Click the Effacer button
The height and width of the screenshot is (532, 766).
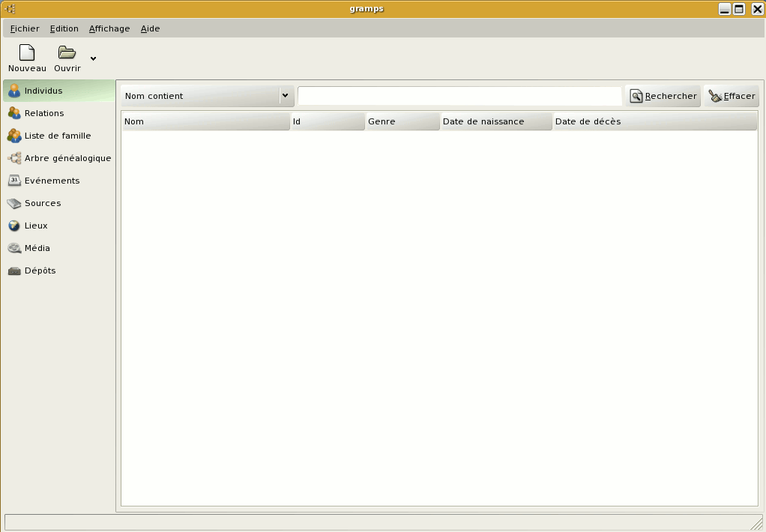(x=732, y=96)
